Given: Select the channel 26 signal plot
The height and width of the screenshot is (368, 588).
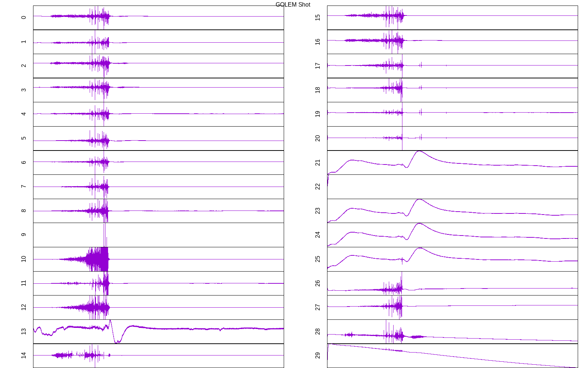Looking at the screenshot, I should coord(452,283).
